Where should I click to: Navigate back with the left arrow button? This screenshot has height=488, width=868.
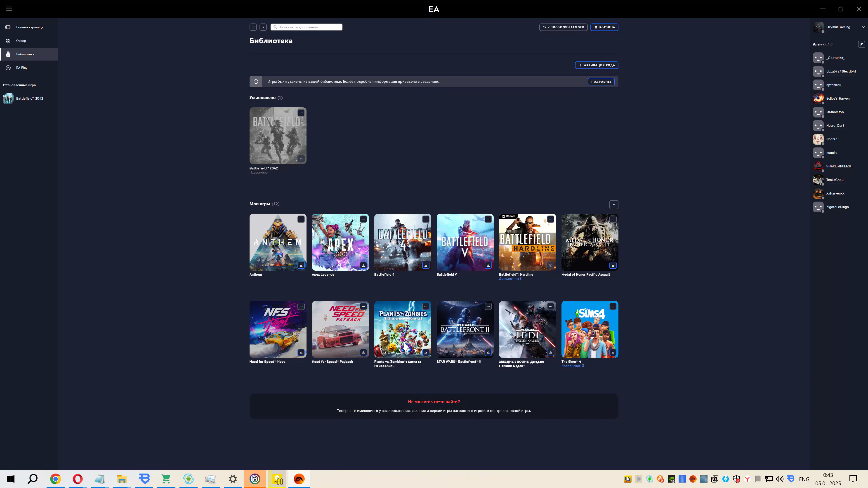coord(253,27)
